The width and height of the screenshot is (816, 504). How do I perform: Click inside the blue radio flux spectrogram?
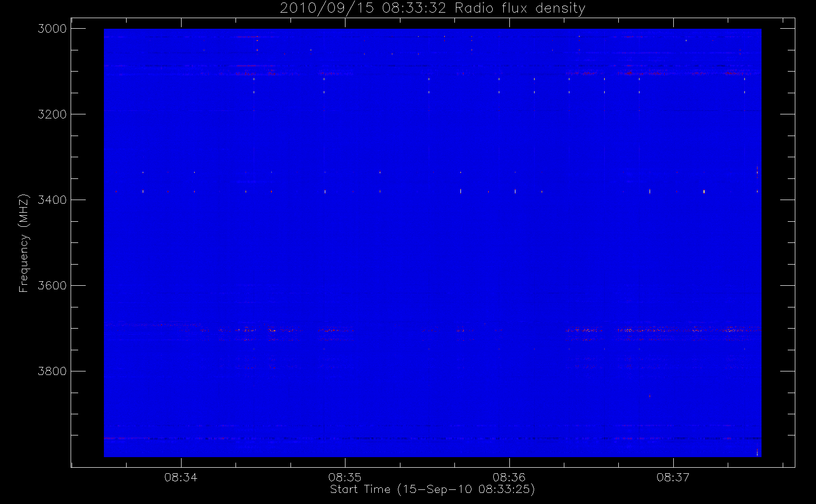click(432, 243)
